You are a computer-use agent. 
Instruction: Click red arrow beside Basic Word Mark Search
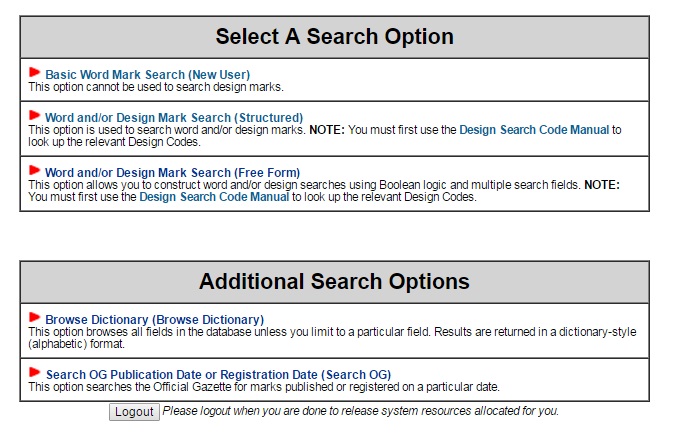pos(35,72)
